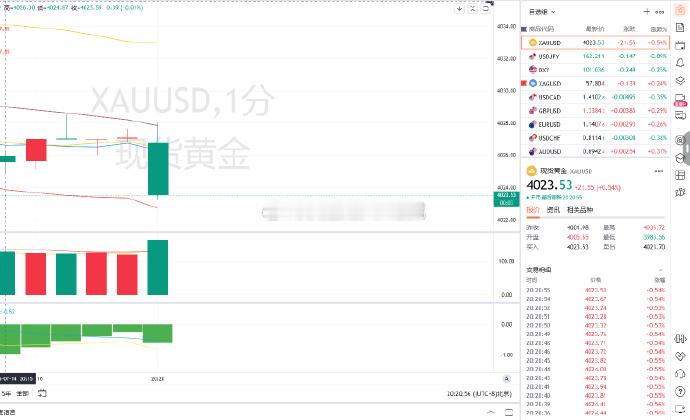Open the chat messages icon in sidebar
This screenshot has width=690, height=420.
pos(680,116)
